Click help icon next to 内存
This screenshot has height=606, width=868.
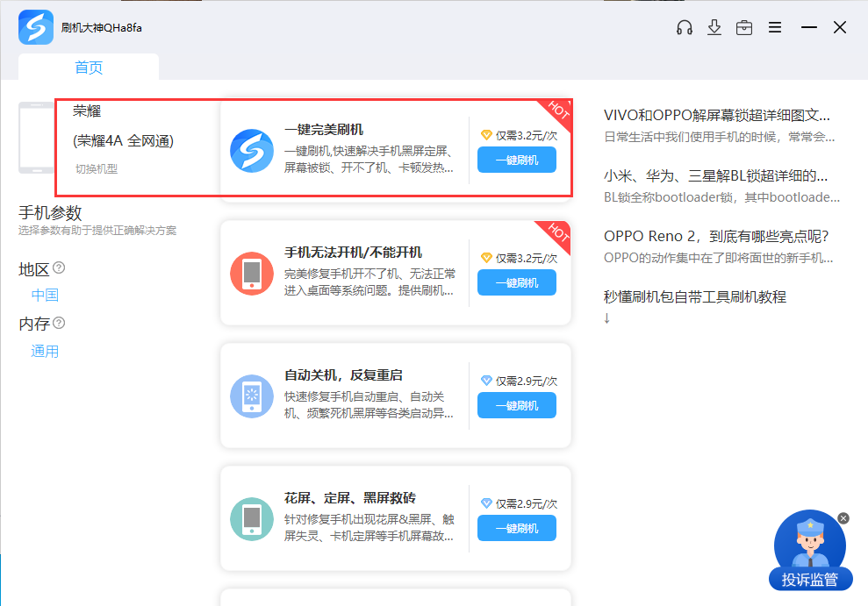(59, 323)
